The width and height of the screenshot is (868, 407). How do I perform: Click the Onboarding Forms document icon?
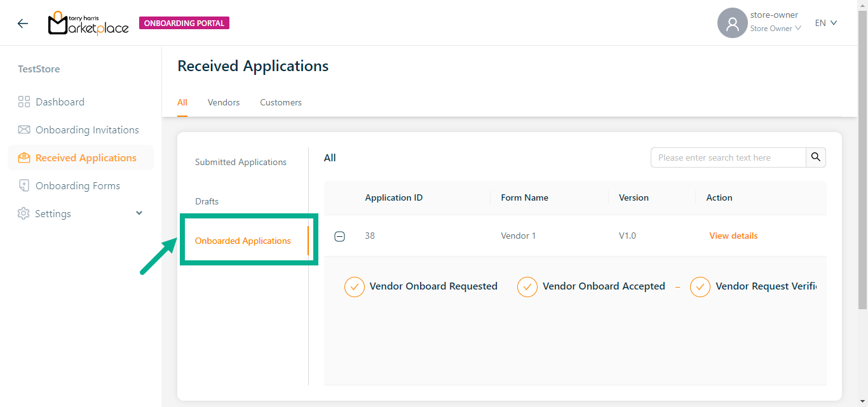[x=24, y=186]
